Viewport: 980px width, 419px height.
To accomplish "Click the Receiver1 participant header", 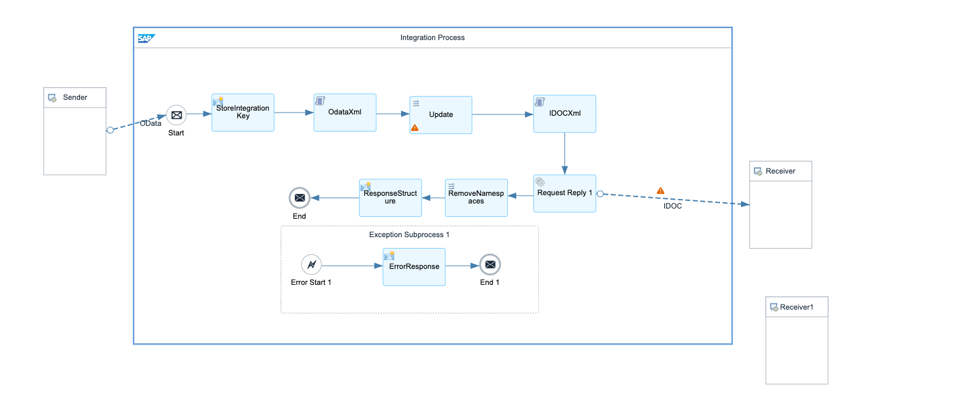I will (796, 306).
